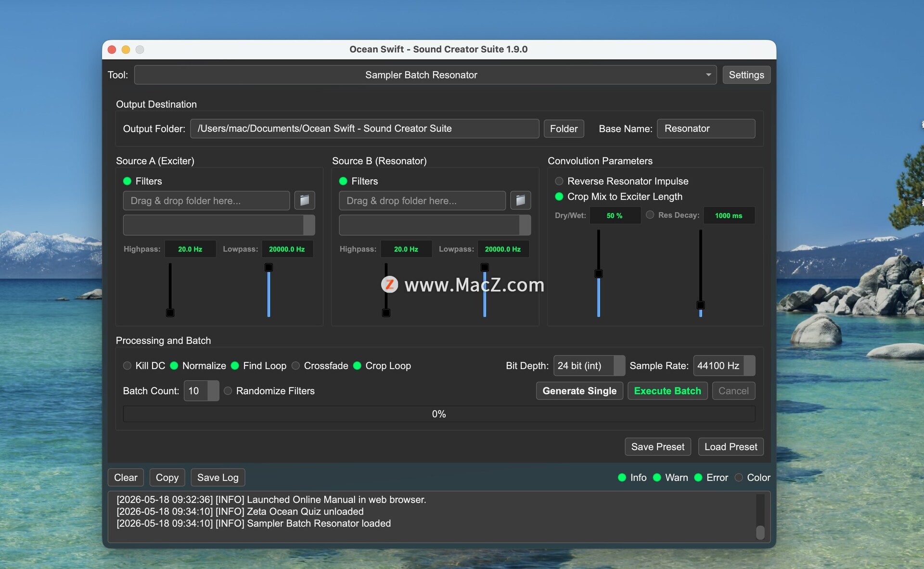Toggle Source A Filters indicator
This screenshot has width=924, height=569.
[x=128, y=181]
